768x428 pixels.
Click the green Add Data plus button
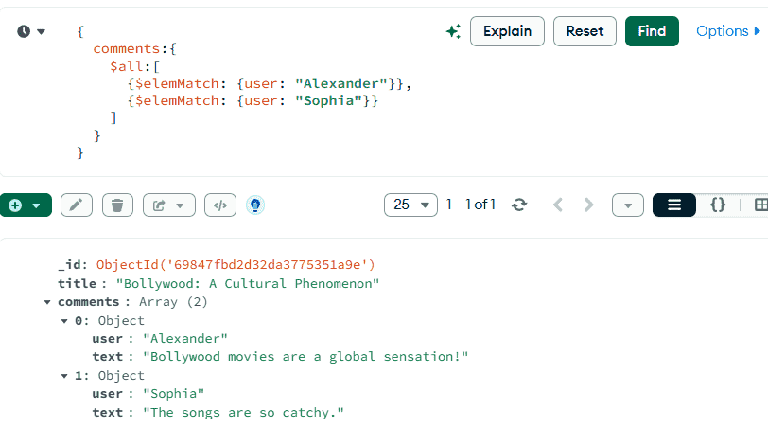16,205
